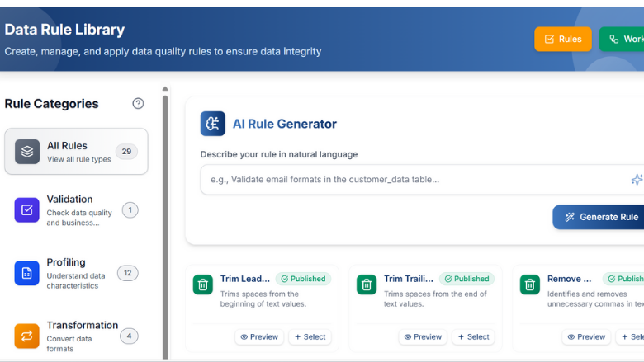The image size is (644, 362).
Task: Click the sparkle icon in rule input
Action: point(636,179)
